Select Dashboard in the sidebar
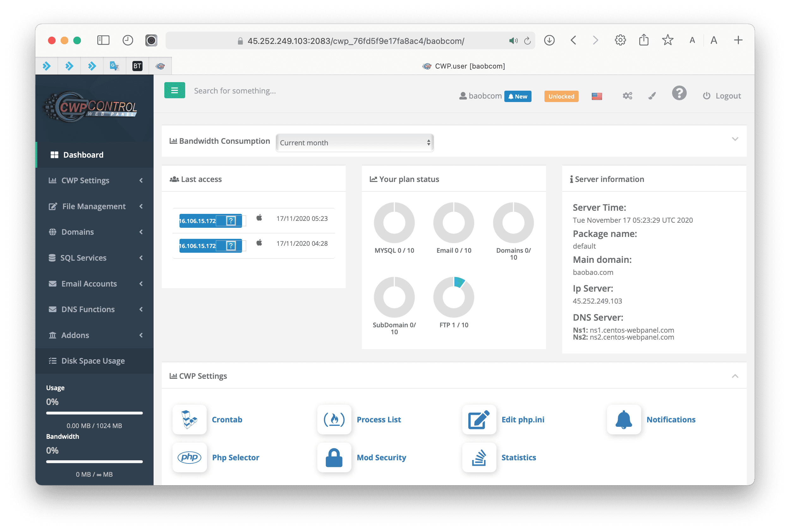This screenshot has width=790, height=532. [x=83, y=155]
